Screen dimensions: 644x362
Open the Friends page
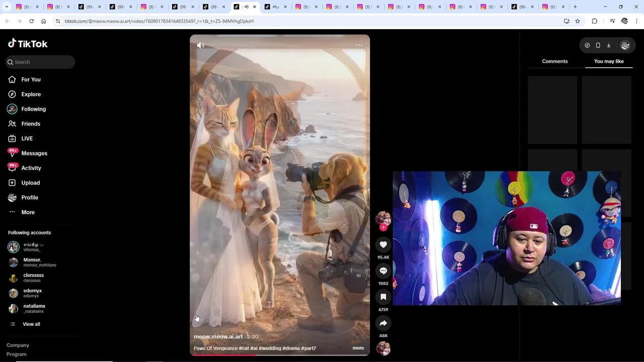pos(31,124)
